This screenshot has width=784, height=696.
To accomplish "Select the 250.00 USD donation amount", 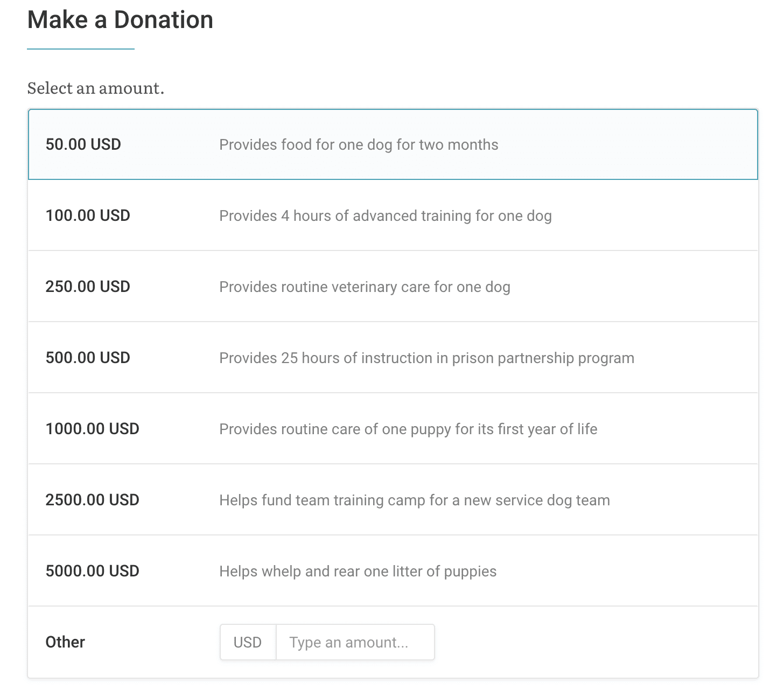I will click(x=88, y=287).
